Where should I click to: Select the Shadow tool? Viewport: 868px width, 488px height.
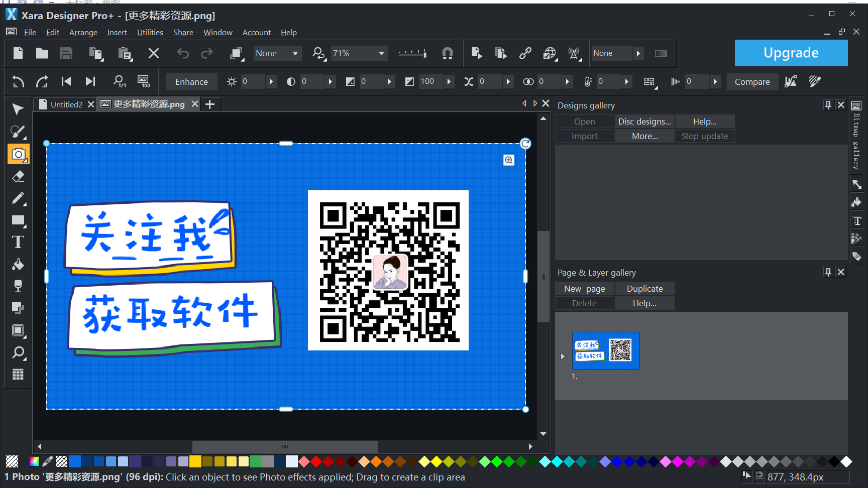click(x=18, y=308)
